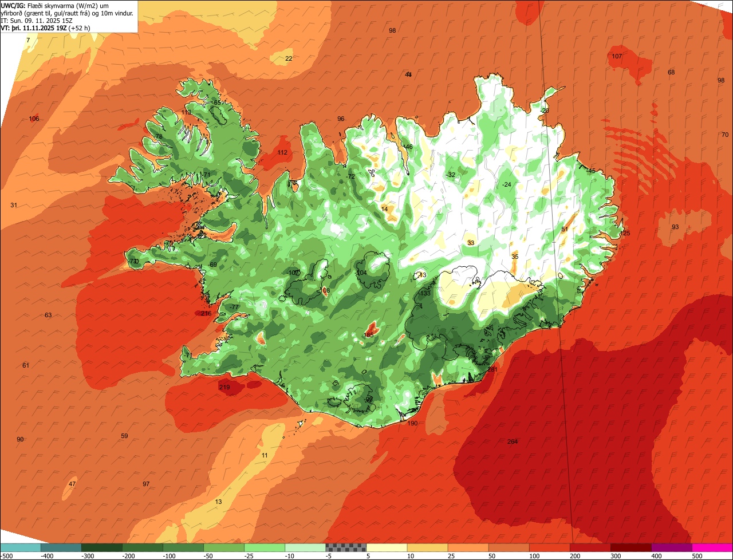Screen dimensions: 733x560
Task: Click the map value '-69' on the map
Action: pyautogui.click(x=212, y=265)
